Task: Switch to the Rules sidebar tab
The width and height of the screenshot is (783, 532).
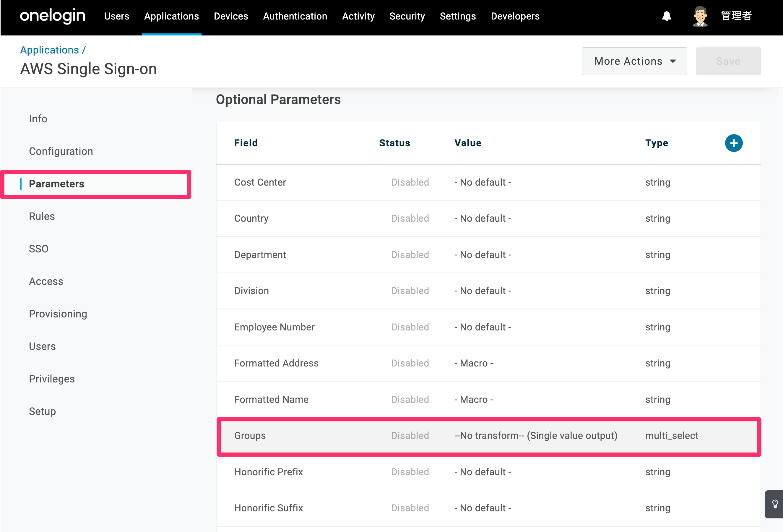Action: click(42, 216)
